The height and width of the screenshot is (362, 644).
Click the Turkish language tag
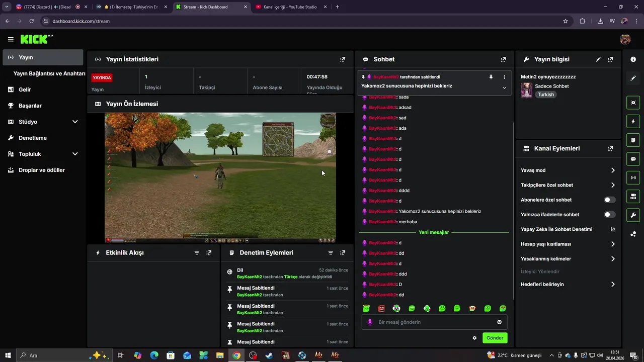546,95
